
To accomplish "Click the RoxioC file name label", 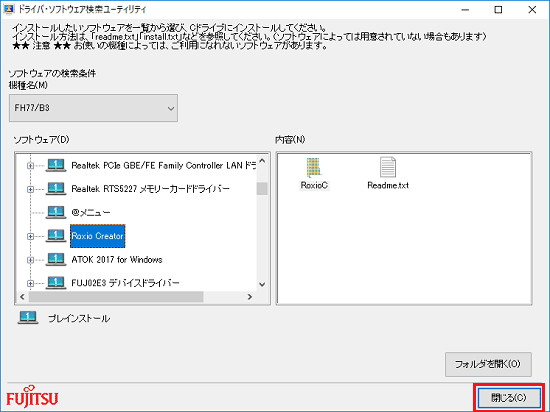I will click(x=314, y=185).
